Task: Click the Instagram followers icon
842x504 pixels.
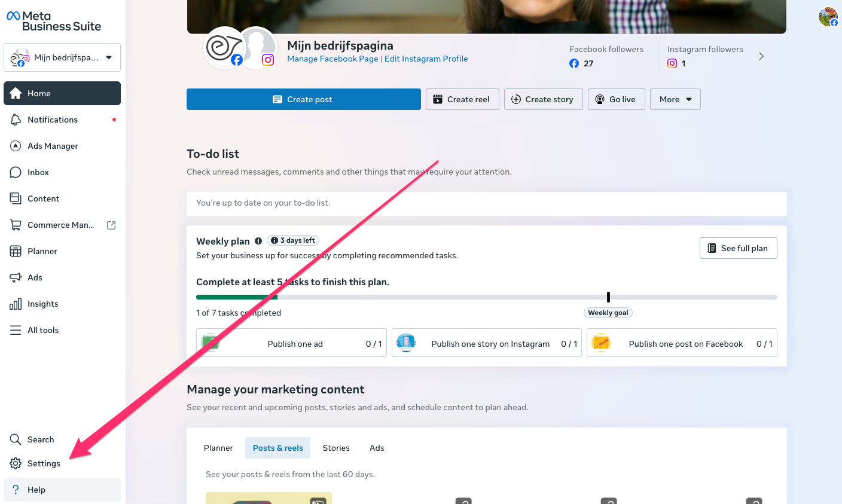Action: click(x=672, y=63)
